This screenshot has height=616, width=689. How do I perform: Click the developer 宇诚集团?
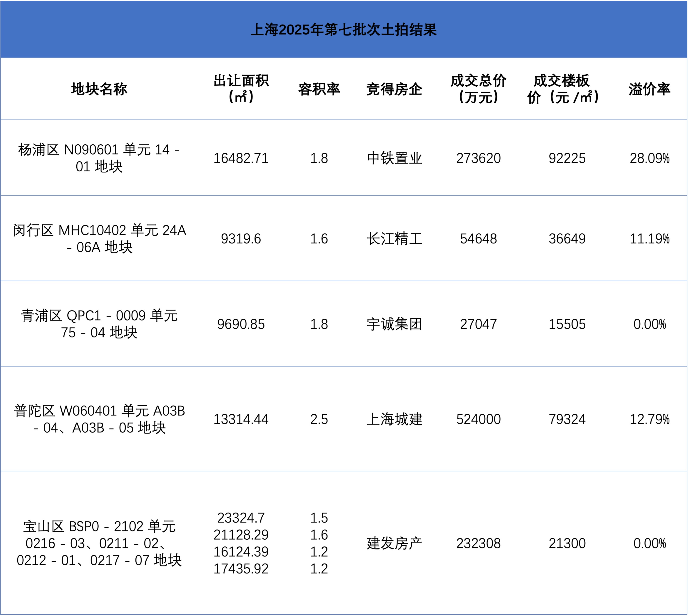coord(394,324)
